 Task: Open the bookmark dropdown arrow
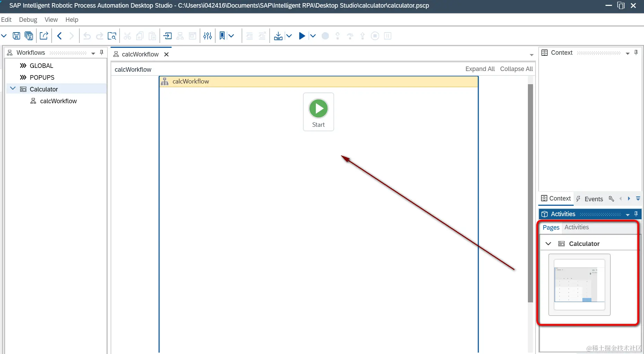[232, 36]
